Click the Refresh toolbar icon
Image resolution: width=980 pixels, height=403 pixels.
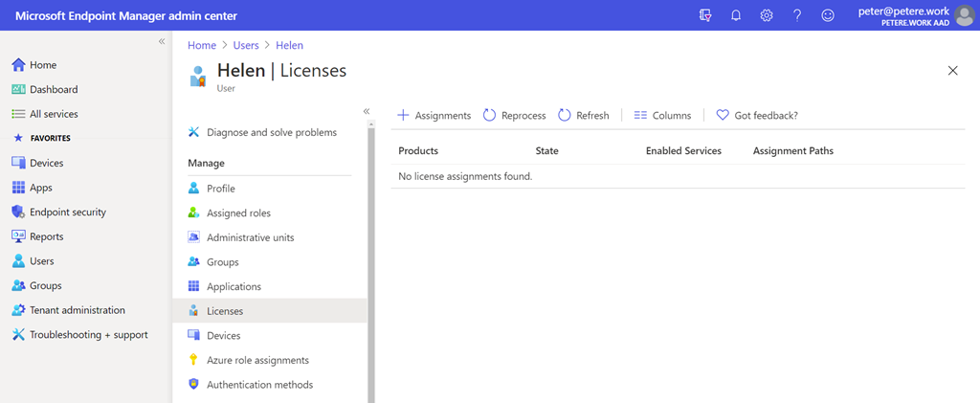(565, 115)
